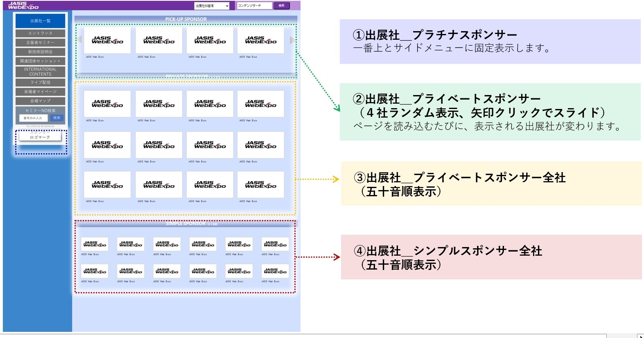Select 主催者セミナー menu item
Image resolution: width=644 pixels, height=338 pixels.
click(x=40, y=43)
